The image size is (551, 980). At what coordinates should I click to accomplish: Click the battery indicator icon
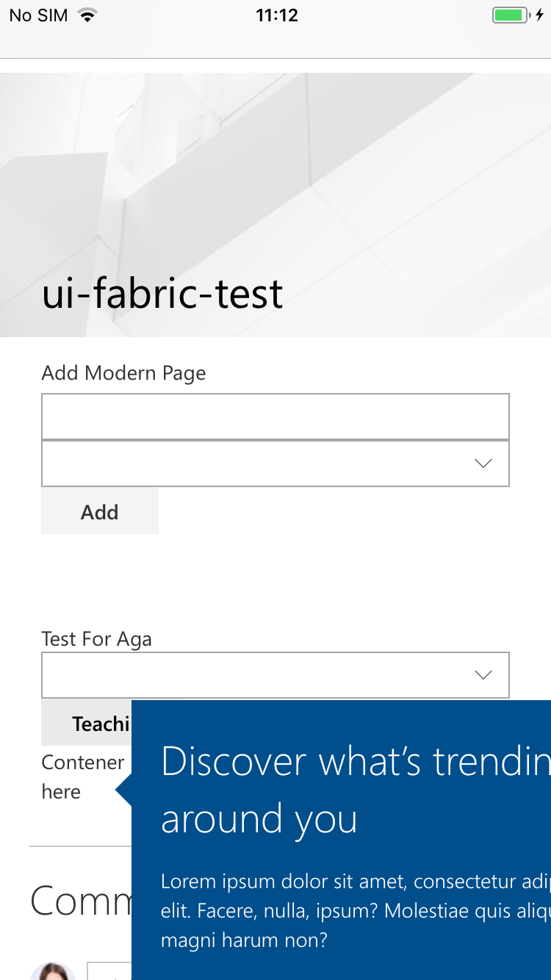point(511,14)
